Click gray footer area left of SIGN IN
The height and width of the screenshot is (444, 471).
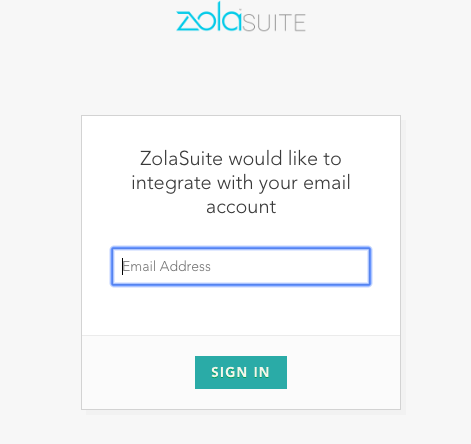tap(138, 372)
